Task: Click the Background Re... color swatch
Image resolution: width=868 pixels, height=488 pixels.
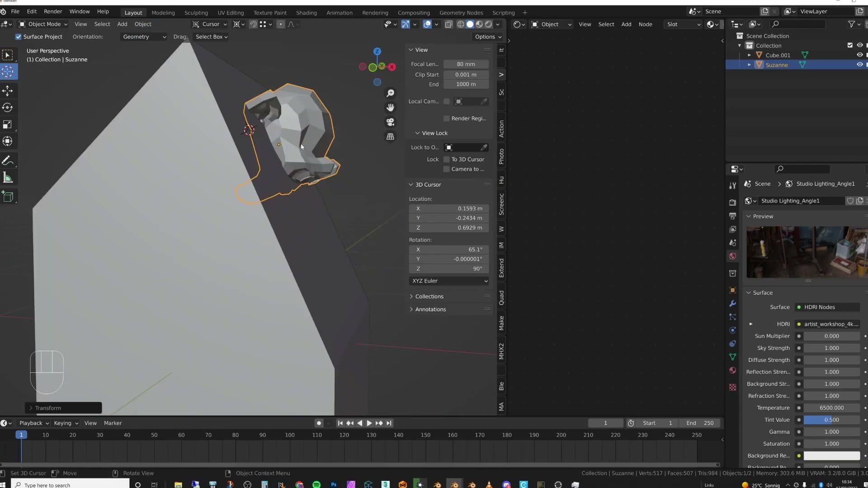Action: pyautogui.click(x=832, y=456)
